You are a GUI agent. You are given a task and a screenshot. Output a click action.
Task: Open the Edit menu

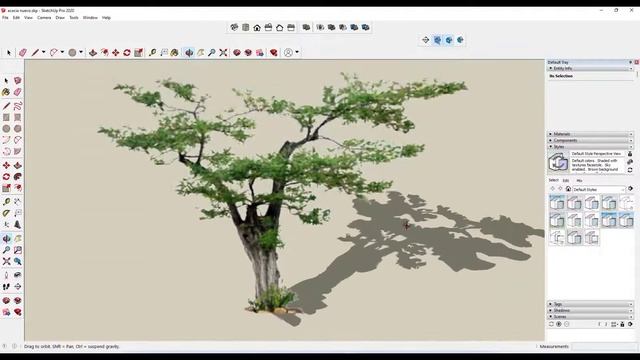(16, 18)
